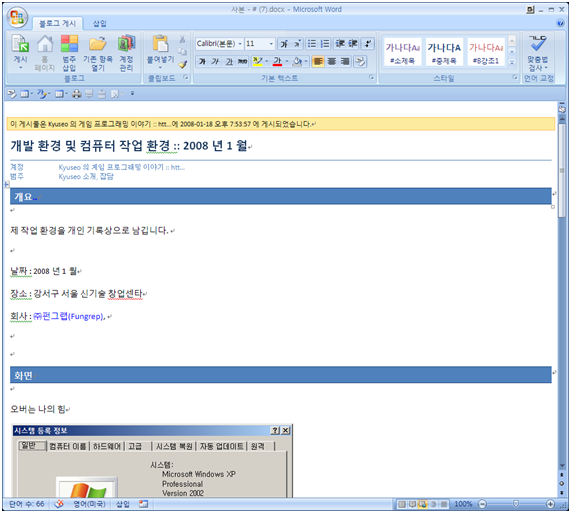Click the macro record icon in status bar
Screen dimensions: 571x513
[x=143, y=504]
